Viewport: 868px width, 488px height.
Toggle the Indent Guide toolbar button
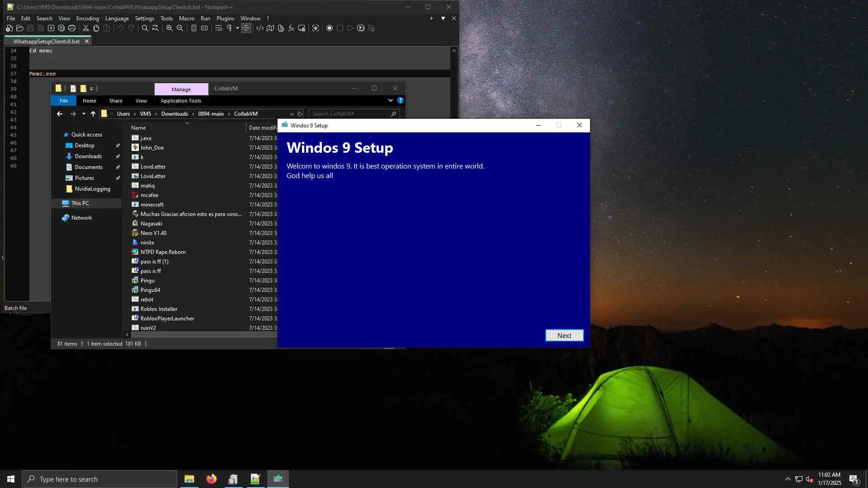coord(246,28)
